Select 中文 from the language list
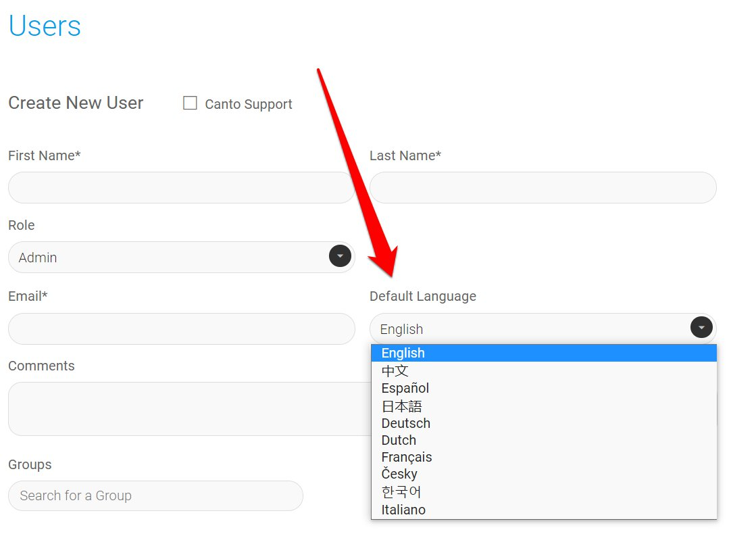 point(395,370)
